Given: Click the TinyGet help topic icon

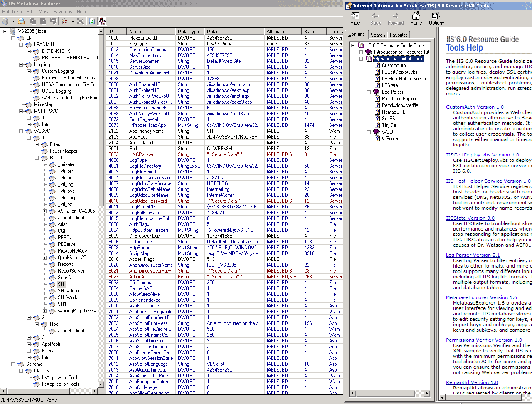Looking at the screenshot, I should [x=377, y=125].
